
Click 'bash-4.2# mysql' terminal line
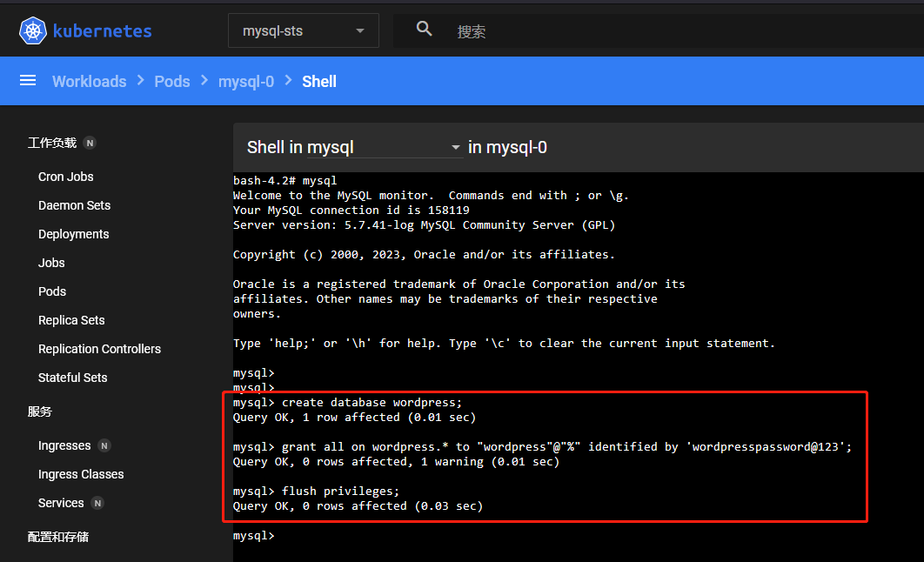click(x=285, y=181)
